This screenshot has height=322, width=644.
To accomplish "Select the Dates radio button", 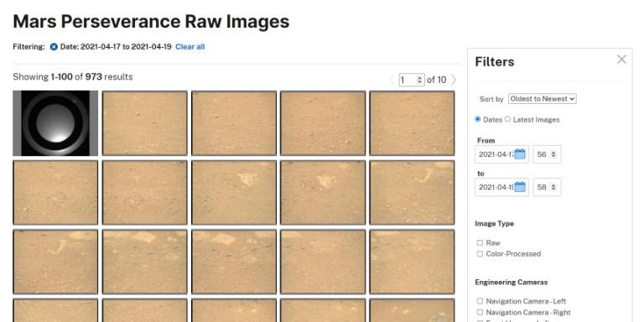I will coord(478,119).
